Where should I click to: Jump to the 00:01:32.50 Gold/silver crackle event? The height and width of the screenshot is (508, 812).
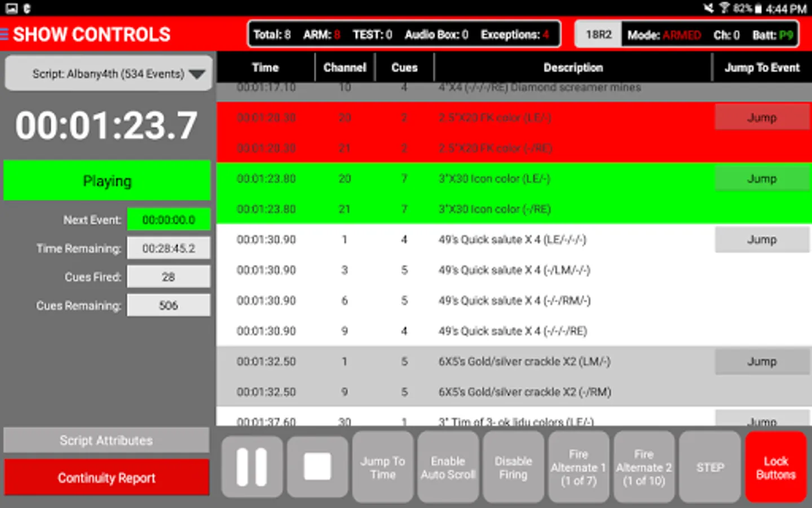click(762, 361)
